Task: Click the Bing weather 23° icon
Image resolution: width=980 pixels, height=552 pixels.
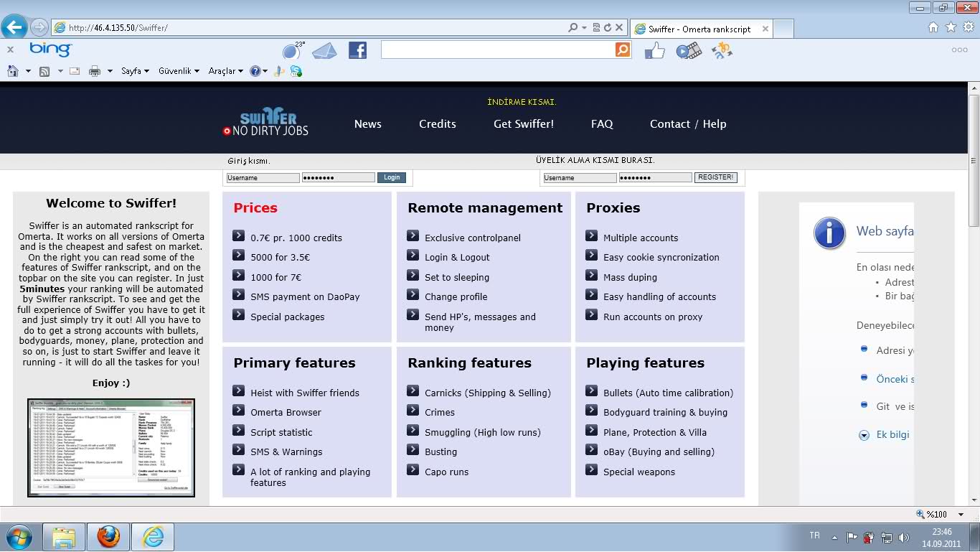Action: [x=293, y=50]
